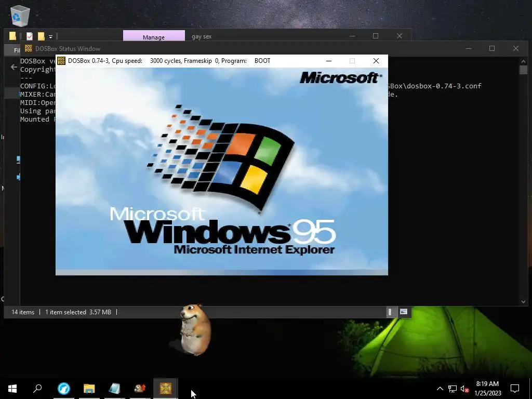The width and height of the screenshot is (532, 399).
Task: Open the muted volume tray icon
Action: point(465,389)
